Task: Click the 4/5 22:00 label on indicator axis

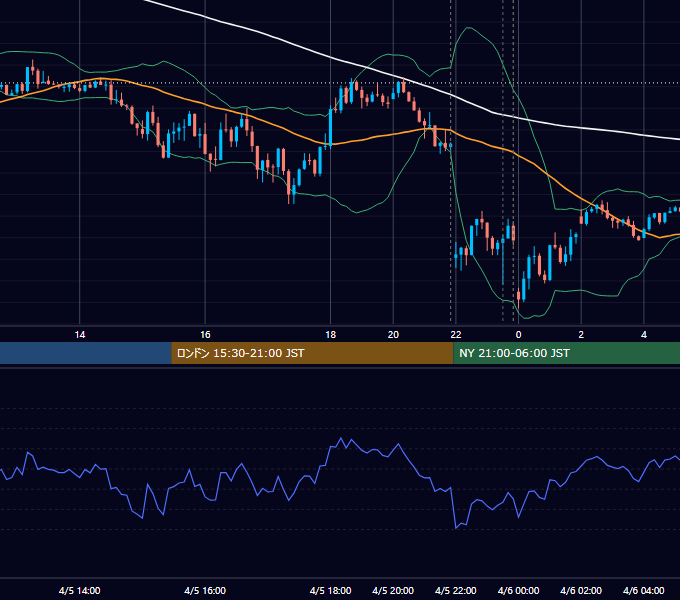Action: pos(456,590)
